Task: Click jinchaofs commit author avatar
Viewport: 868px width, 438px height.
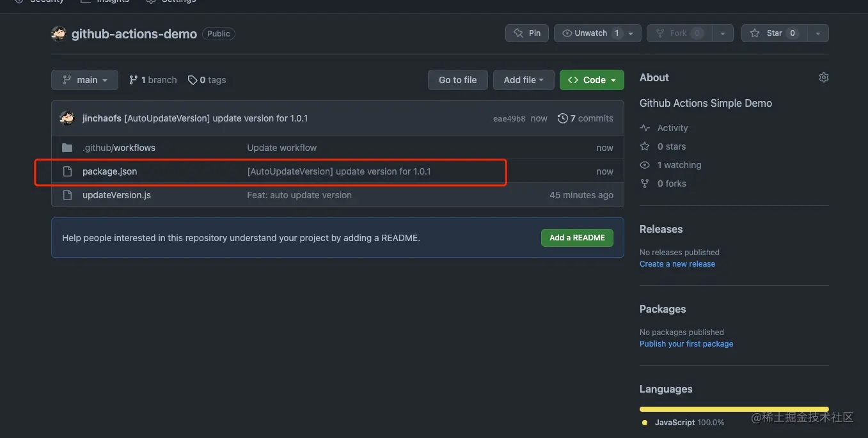Action: point(67,118)
